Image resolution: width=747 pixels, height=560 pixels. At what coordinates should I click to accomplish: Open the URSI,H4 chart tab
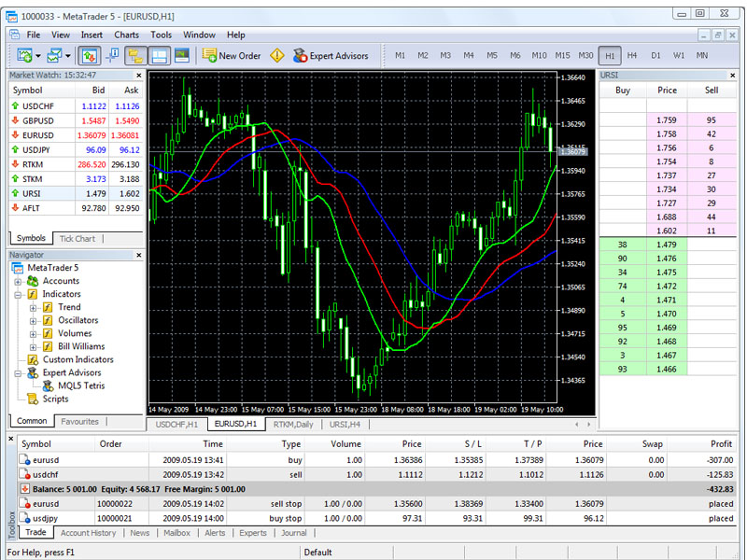pos(345,425)
